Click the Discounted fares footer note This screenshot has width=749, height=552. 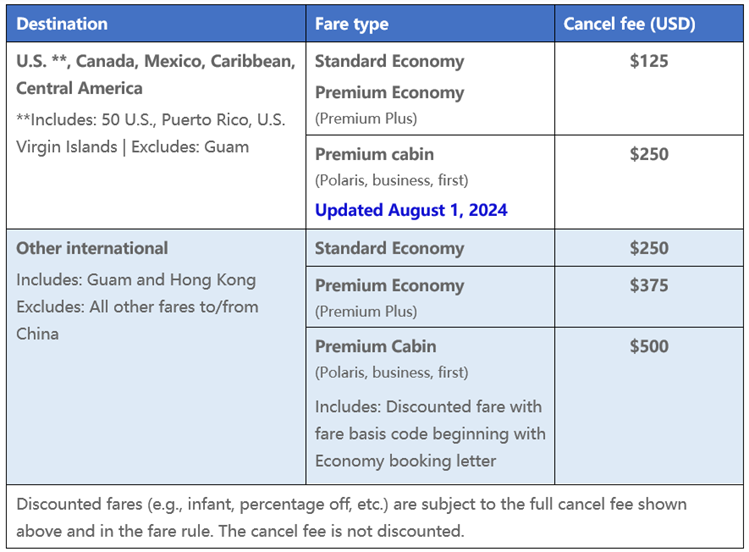(374, 517)
